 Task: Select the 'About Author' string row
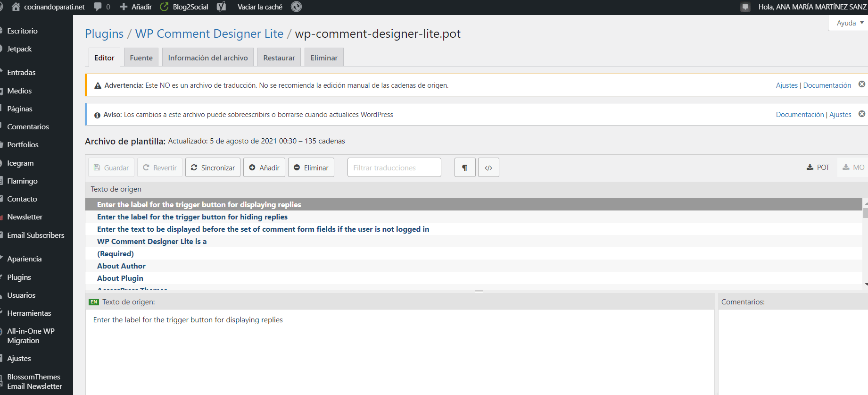[x=473, y=266]
